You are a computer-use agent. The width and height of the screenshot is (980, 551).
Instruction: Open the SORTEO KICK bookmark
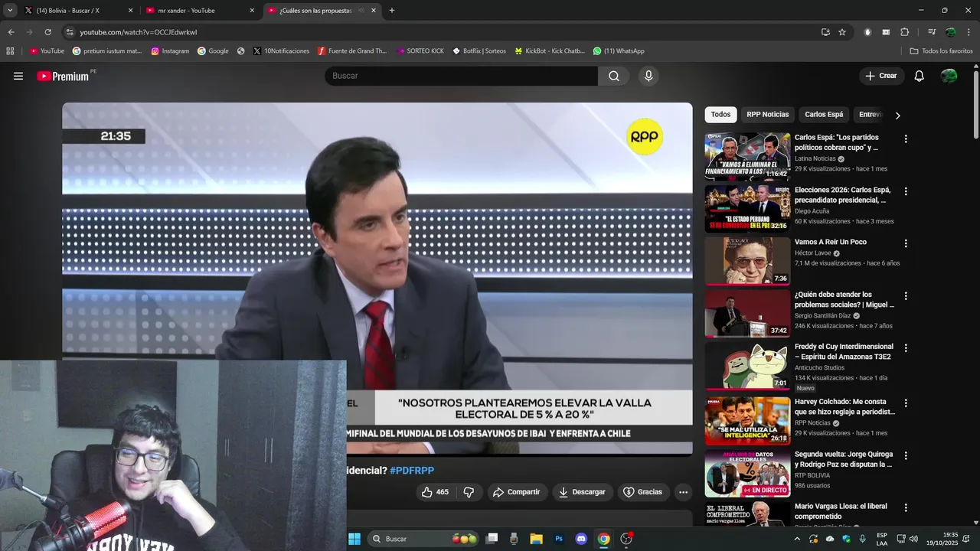click(420, 51)
